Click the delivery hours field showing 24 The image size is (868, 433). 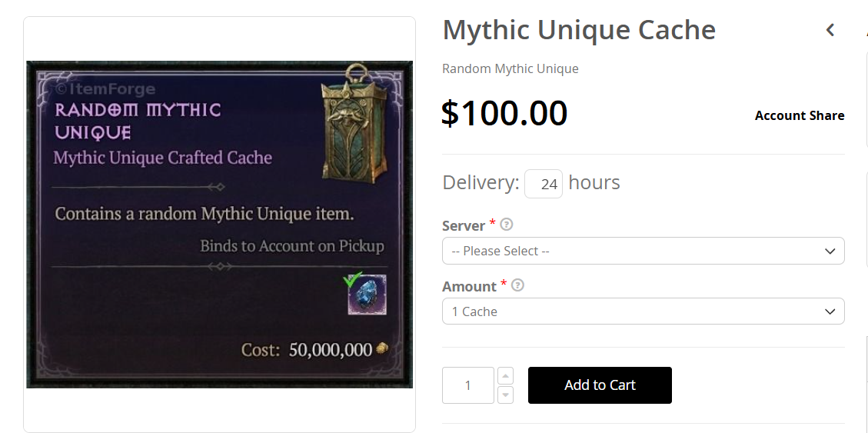pyautogui.click(x=544, y=184)
